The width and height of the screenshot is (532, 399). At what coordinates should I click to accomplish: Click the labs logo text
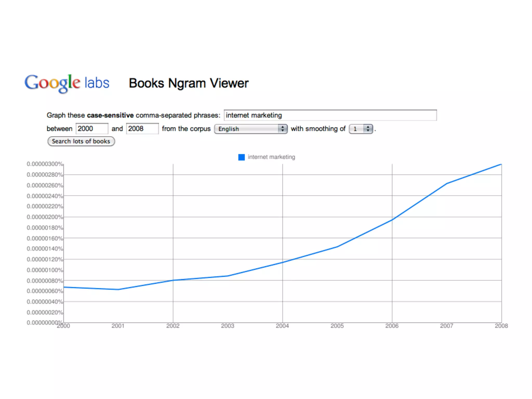97,83
